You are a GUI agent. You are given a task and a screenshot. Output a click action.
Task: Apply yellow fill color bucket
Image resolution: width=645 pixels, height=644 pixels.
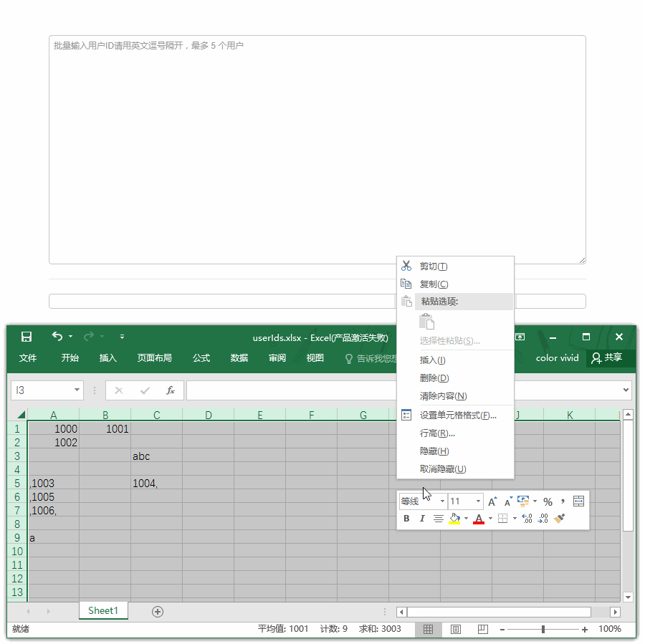pyautogui.click(x=454, y=519)
